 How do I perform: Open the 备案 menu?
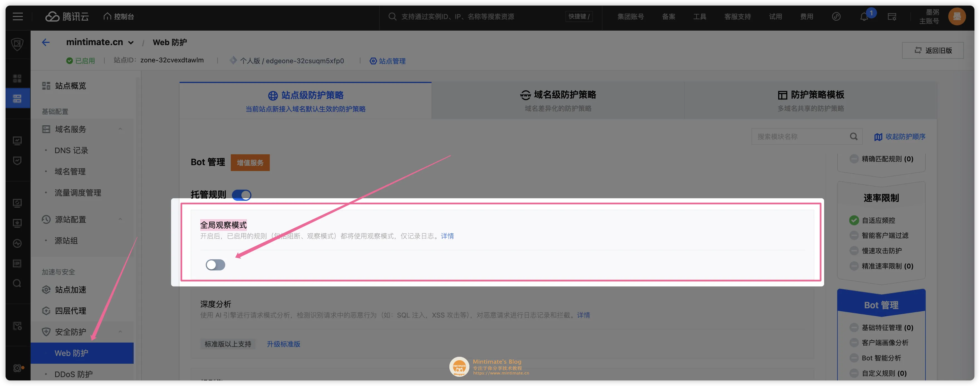pyautogui.click(x=668, y=16)
